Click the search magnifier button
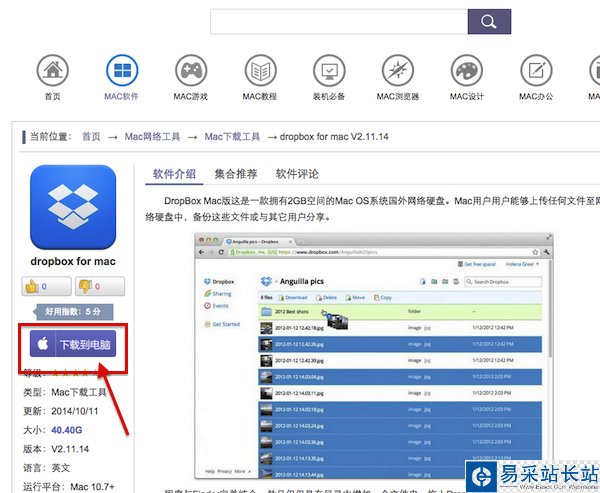The image size is (600, 493). [489, 21]
